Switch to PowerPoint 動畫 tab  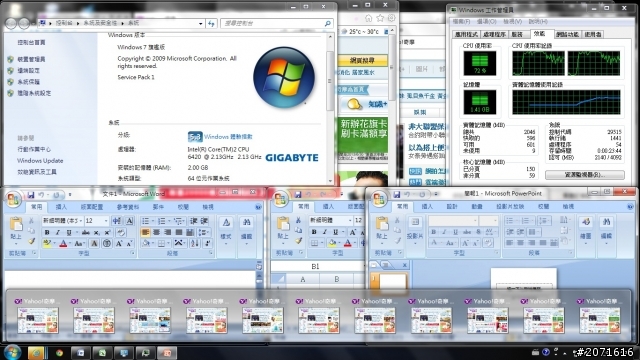[477, 207]
